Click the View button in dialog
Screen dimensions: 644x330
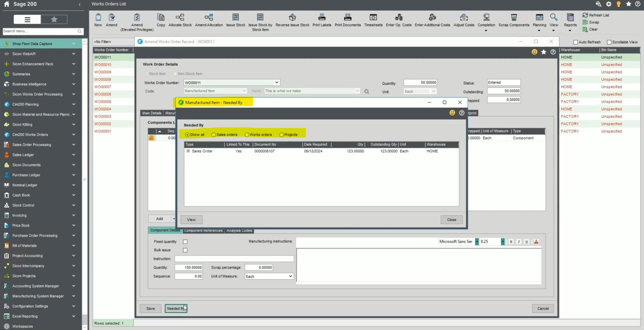(191, 220)
